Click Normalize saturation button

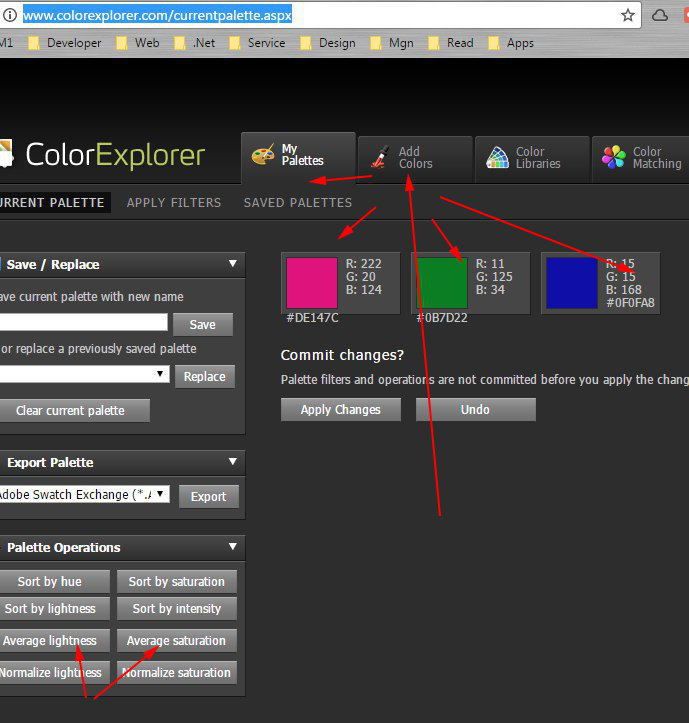(177, 672)
